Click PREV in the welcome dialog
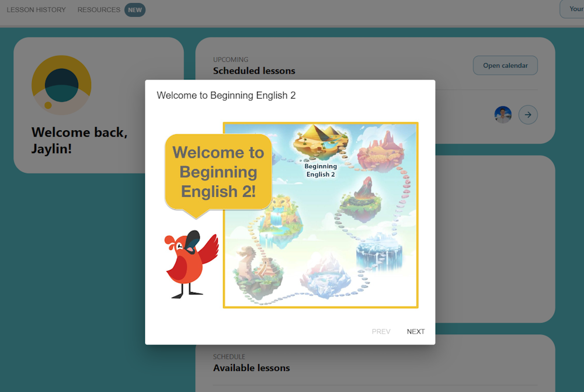This screenshot has width=584, height=392. [381, 332]
